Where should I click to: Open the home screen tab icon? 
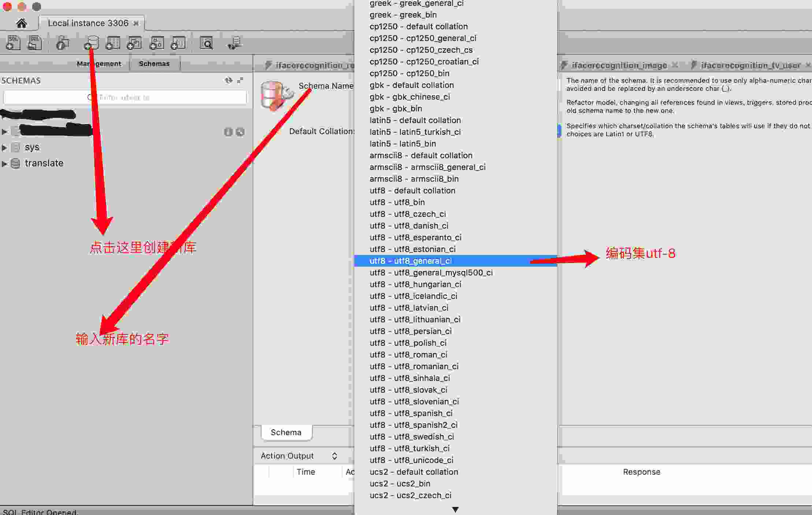click(21, 23)
